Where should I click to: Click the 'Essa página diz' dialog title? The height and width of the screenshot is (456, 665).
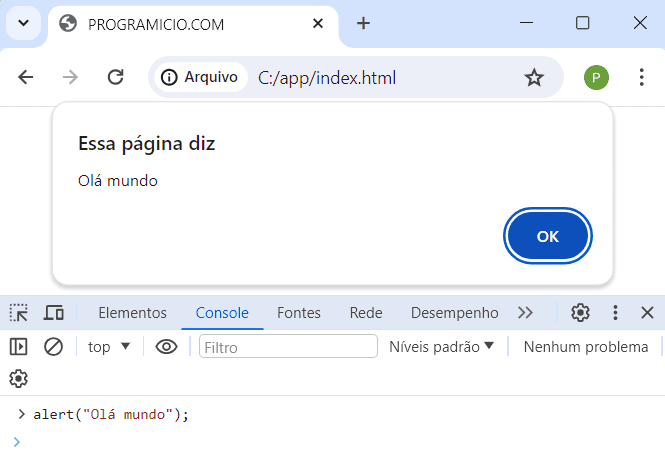coord(147,144)
